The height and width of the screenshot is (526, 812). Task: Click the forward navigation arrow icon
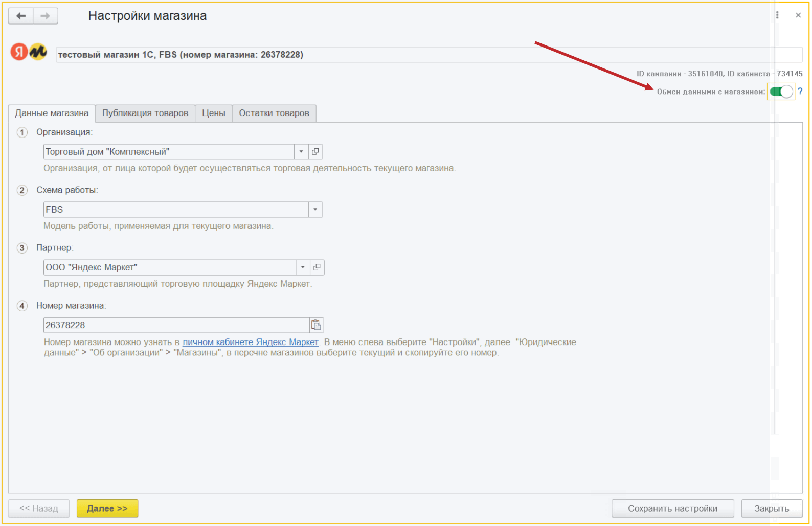point(46,16)
